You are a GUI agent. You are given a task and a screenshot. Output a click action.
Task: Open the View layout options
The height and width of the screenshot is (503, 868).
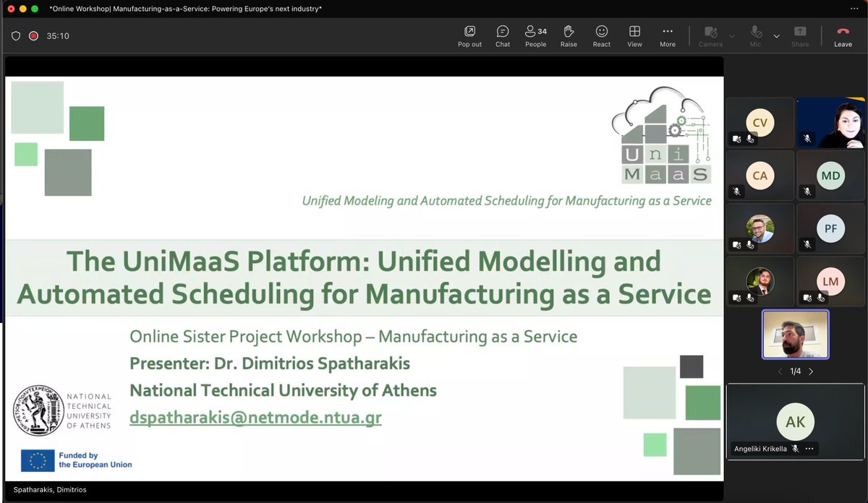click(x=634, y=36)
